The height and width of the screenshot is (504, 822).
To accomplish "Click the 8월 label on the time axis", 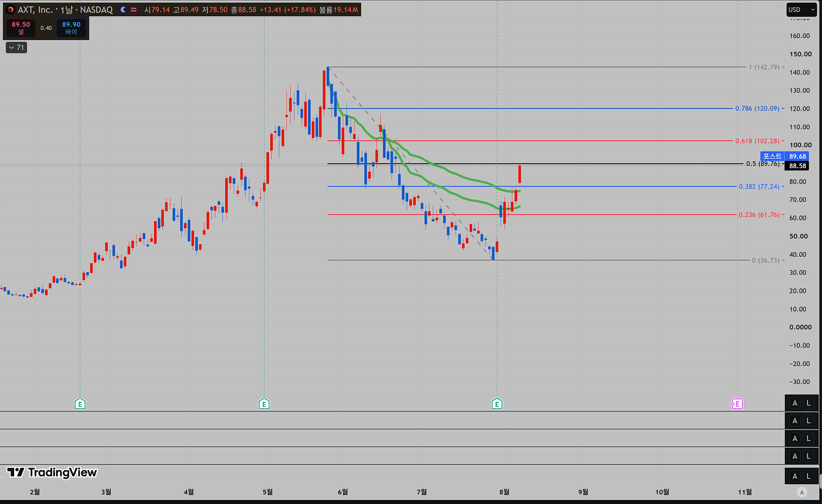I will [504, 492].
